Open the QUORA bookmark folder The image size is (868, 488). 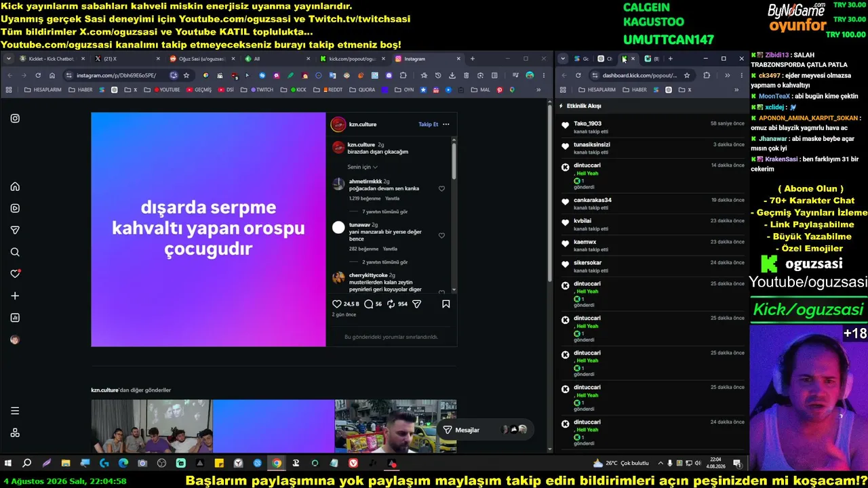coord(363,89)
